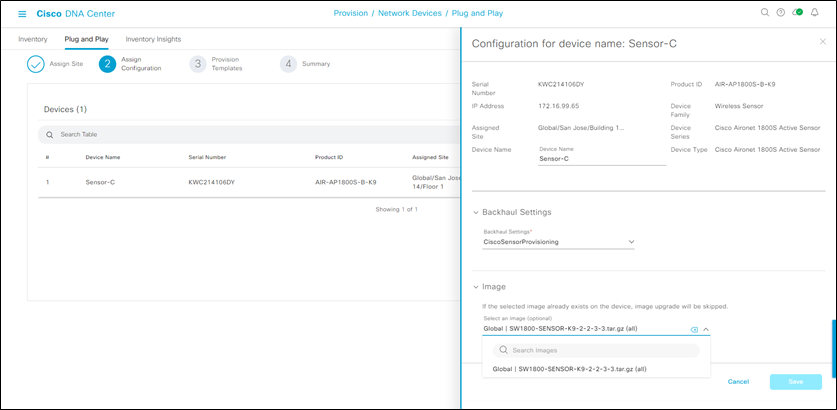The height and width of the screenshot is (410, 837).
Task: Click the panel vertical scrollbar
Action: (x=834, y=348)
